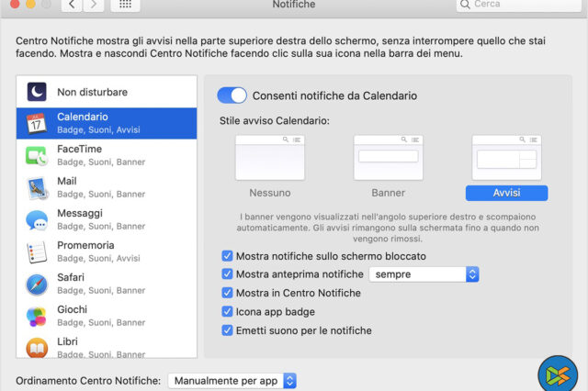Toggle Consenti notifiche da Calendario switch
The height and width of the screenshot is (391, 588).
pyautogui.click(x=232, y=95)
